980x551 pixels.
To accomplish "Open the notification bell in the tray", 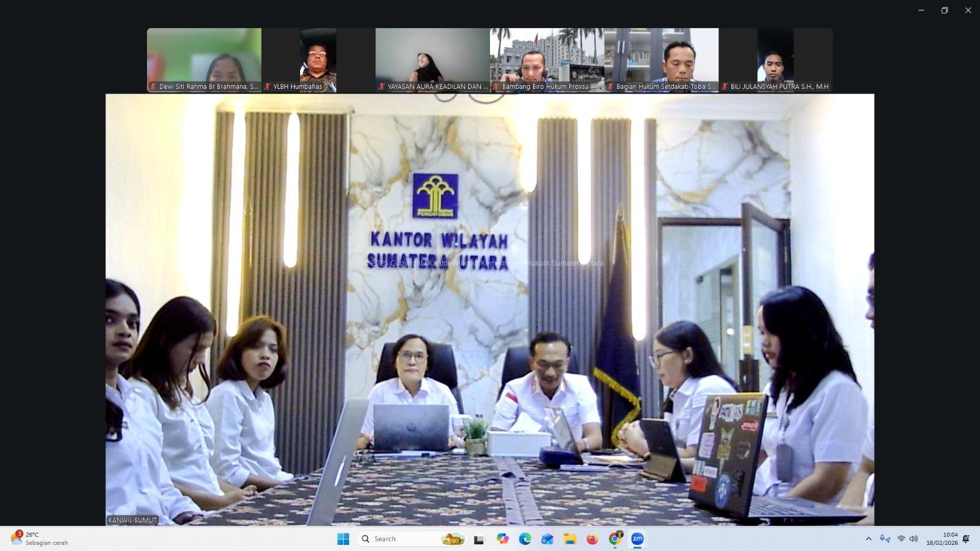I will [x=966, y=539].
